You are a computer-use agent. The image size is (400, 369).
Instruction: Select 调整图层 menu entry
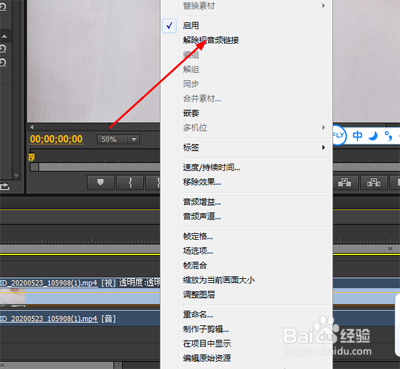click(x=247, y=295)
